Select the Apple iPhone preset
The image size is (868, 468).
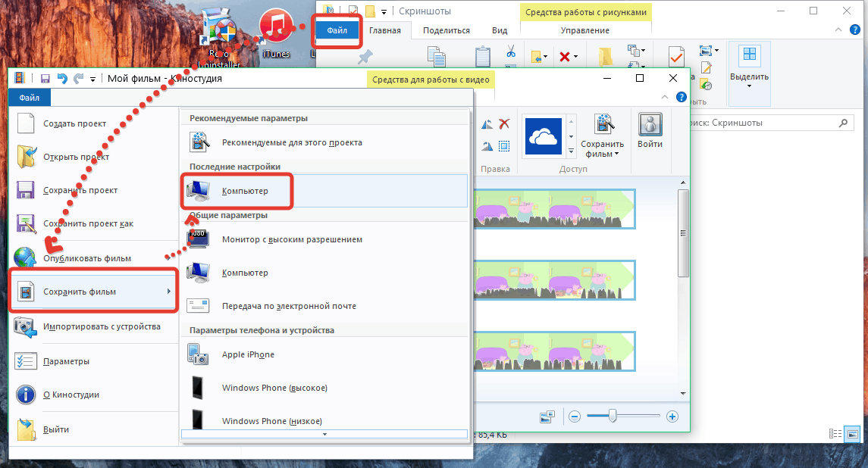click(x=324, y=354)
